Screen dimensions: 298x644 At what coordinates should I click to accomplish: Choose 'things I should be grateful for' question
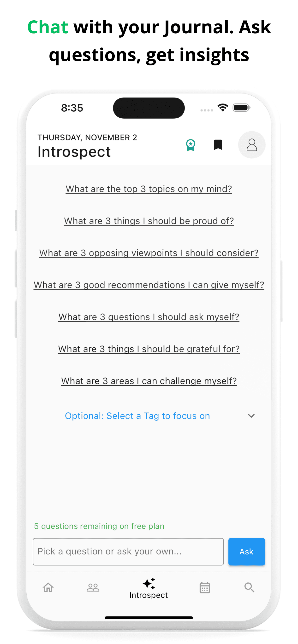(x=149, y=349)
